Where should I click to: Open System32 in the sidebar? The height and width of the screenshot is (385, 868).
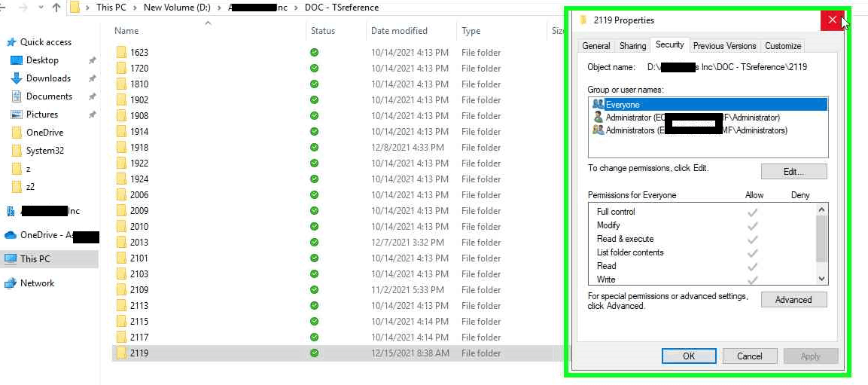point(45,151)
